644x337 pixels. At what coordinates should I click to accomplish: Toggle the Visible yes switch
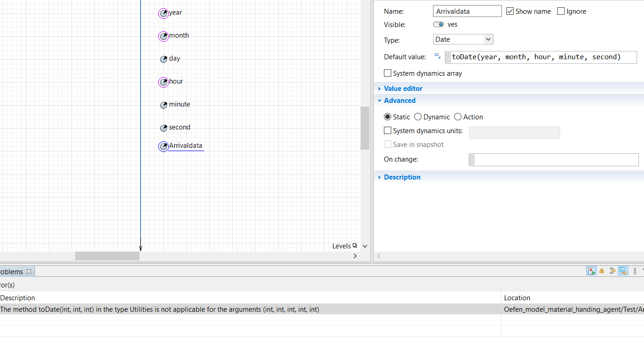[439, 24]
